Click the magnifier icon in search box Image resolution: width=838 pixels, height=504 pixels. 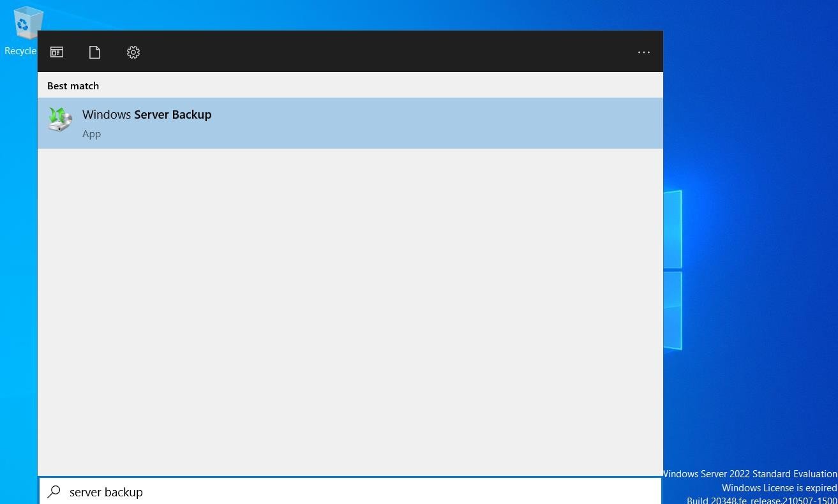tap(54, 491)
